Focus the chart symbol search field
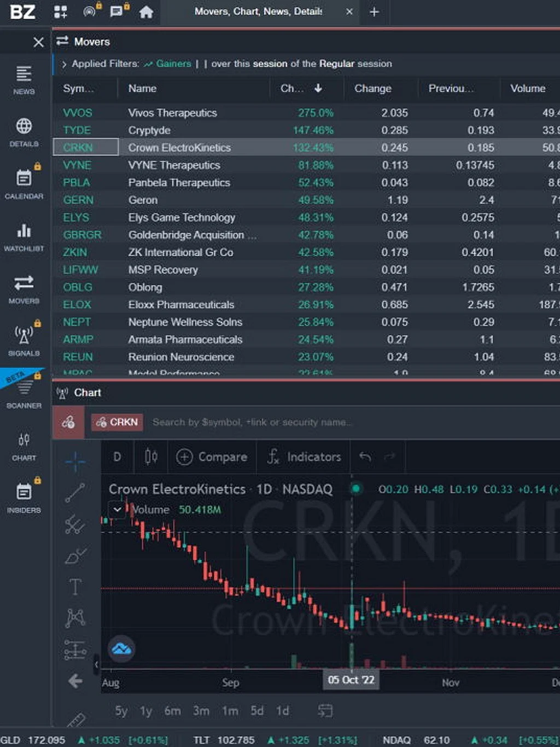This screenshot has width=560, height=747. (x=253, y=422)
